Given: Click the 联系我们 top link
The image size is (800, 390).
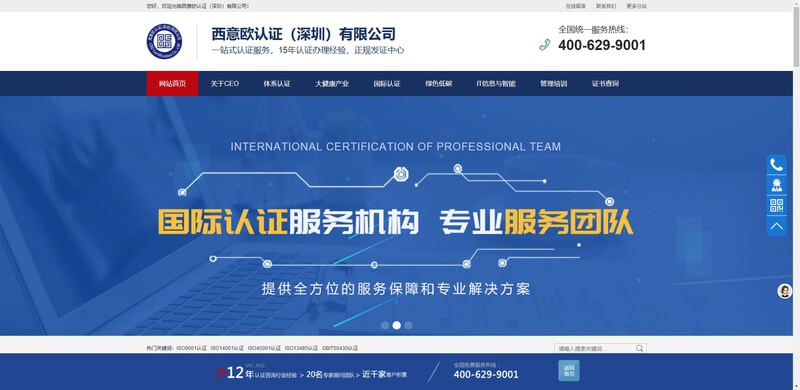Looking at the screenshot, I should coord(606,6).
